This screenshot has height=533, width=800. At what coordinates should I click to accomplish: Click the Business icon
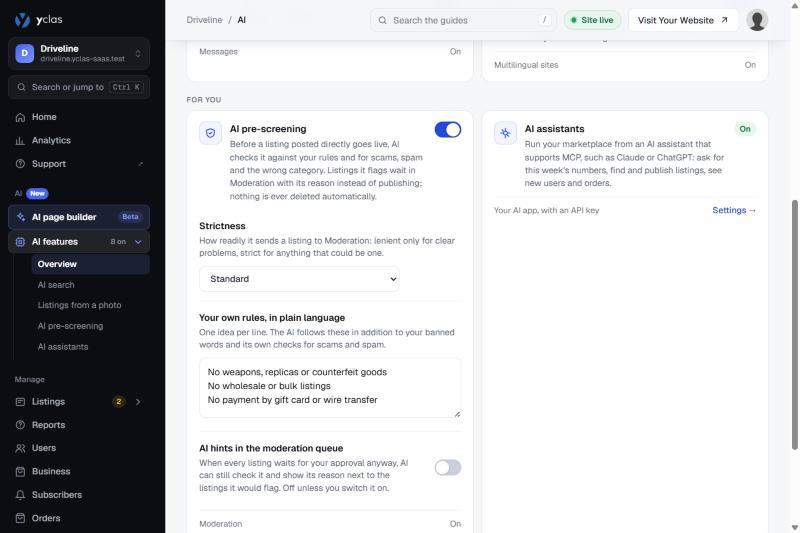pos(20,472)
